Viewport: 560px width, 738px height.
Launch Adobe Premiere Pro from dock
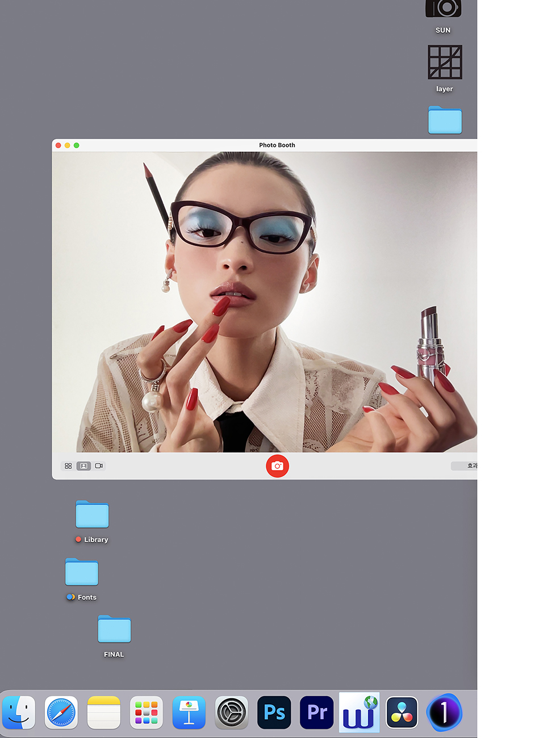[317, 712]
